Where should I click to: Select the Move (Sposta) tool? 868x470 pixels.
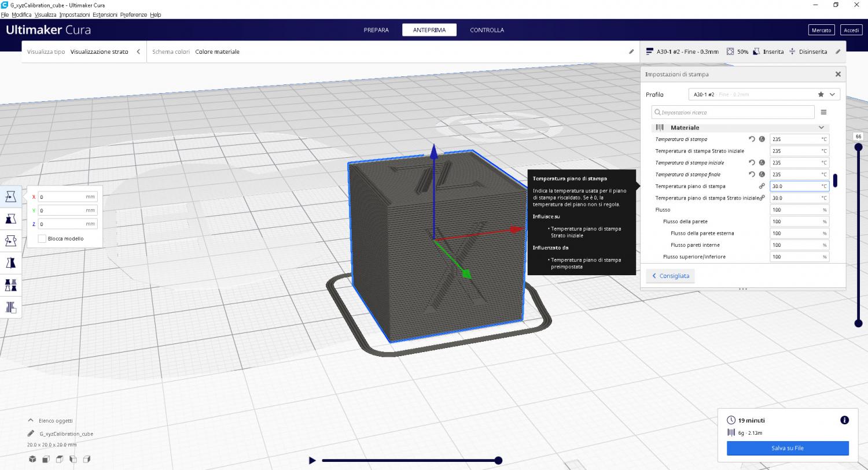[10, 197]
